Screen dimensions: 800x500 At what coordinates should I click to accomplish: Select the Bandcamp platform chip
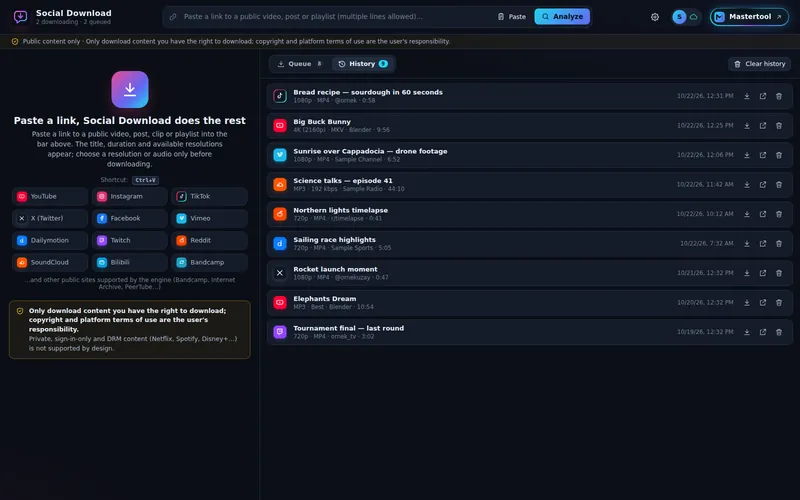(209, 262)
